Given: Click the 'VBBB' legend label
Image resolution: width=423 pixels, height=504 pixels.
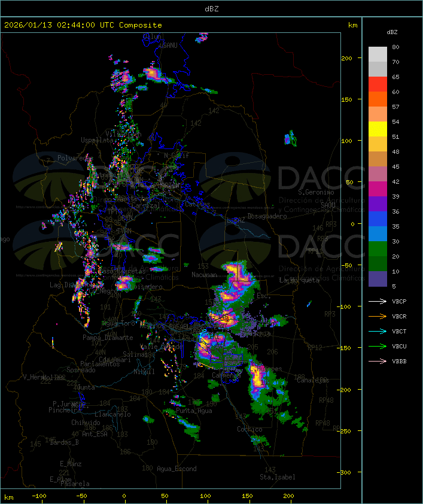Looking at the screenshot, I should coord(399,362).
